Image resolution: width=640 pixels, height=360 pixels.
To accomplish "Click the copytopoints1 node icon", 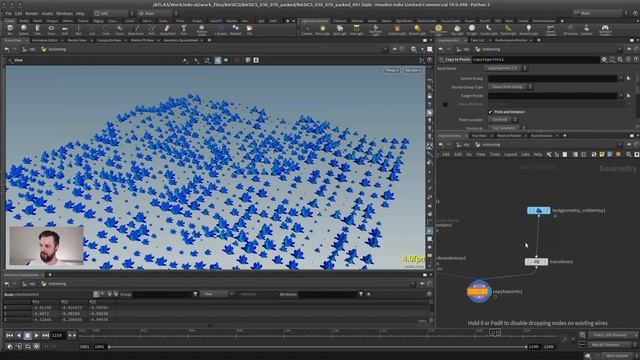I will click(x=479, y=292).
